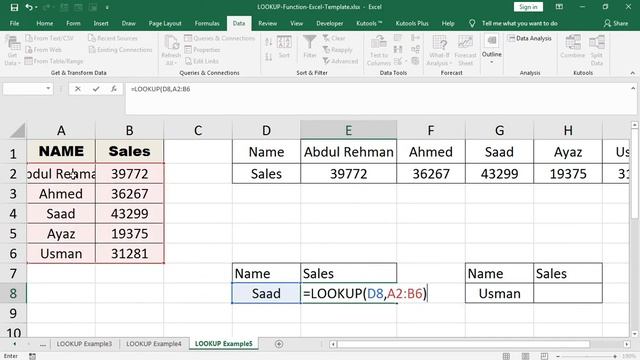
Task: Open the Developer tab
Action: tap(329, 23)
